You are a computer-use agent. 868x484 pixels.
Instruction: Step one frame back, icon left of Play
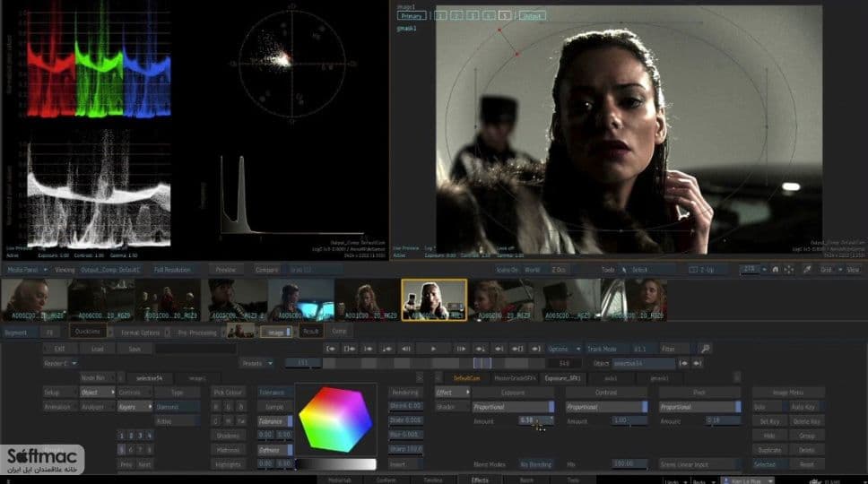406,349
